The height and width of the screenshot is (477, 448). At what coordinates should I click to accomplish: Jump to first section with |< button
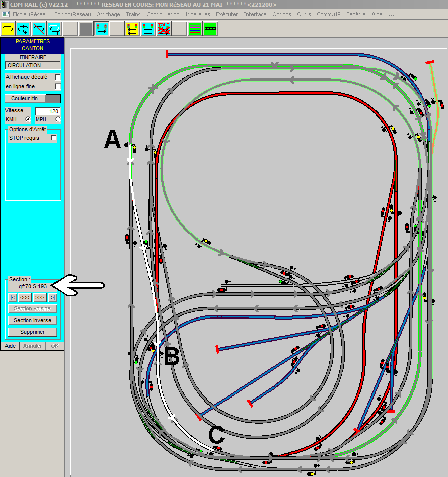click(13, 297)
